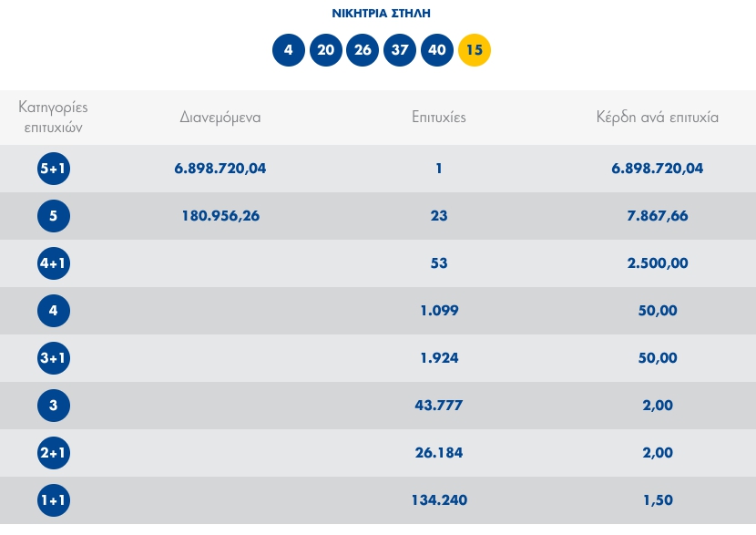Select the winning number 20 ball
Image resolution: width=756 pixels, height=535 pixels.
point(326,50)
